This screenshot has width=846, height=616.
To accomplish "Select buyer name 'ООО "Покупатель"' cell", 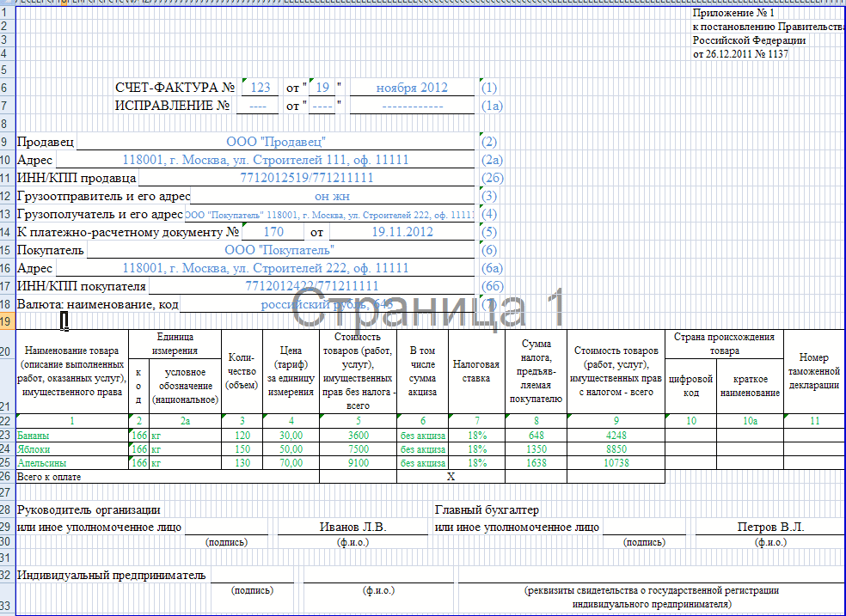I will (280, 250).
